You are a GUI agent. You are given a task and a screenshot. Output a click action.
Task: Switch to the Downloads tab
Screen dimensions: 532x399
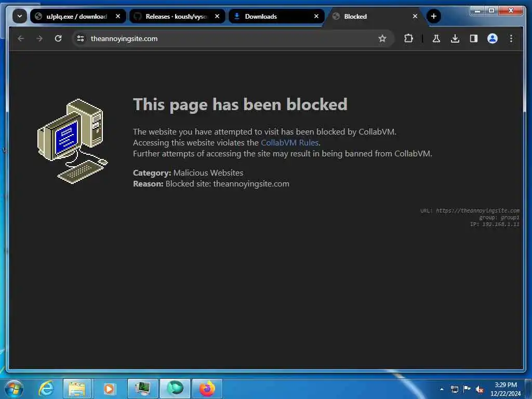point(276,16)
